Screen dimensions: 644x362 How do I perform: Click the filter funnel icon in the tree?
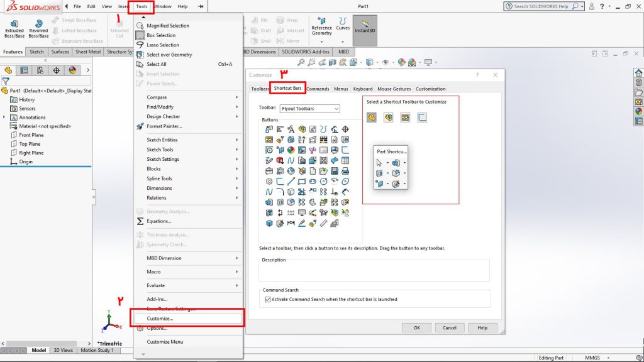click(6, 81)
